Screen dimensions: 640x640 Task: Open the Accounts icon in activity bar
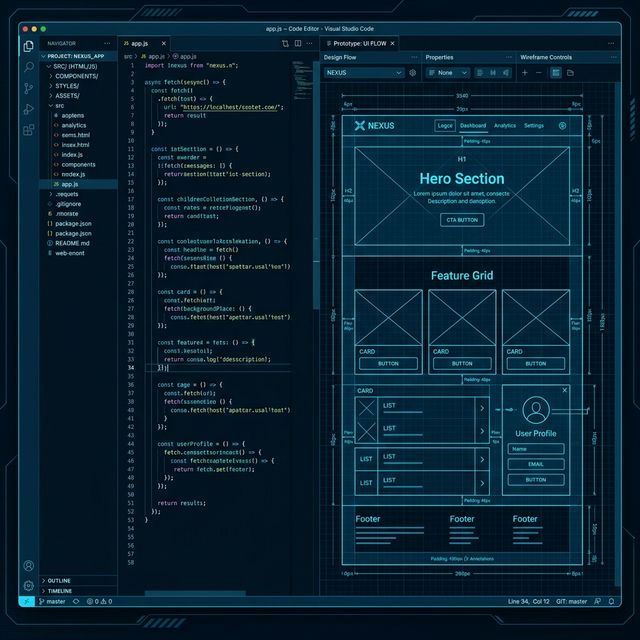point(29,565)
